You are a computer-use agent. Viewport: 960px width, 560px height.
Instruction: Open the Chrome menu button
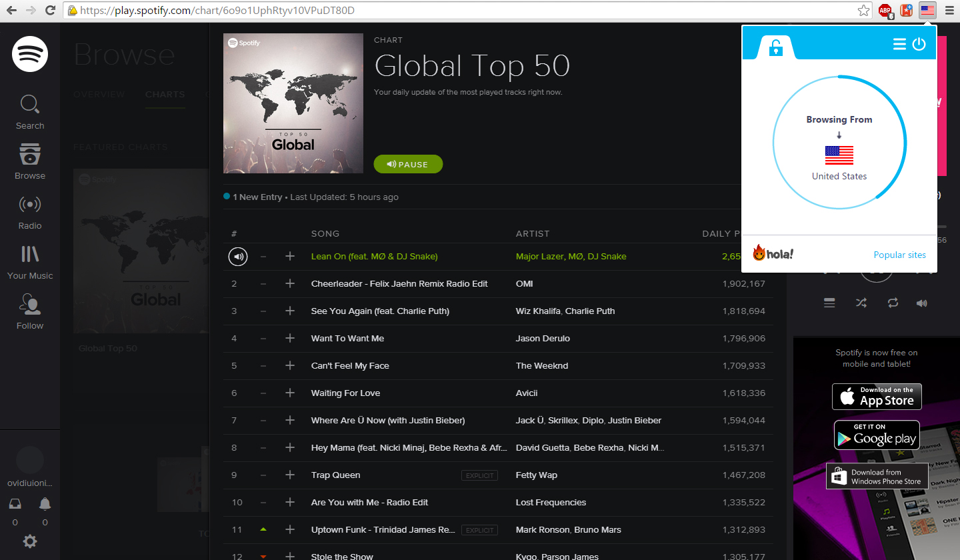[x=949, y=11]
